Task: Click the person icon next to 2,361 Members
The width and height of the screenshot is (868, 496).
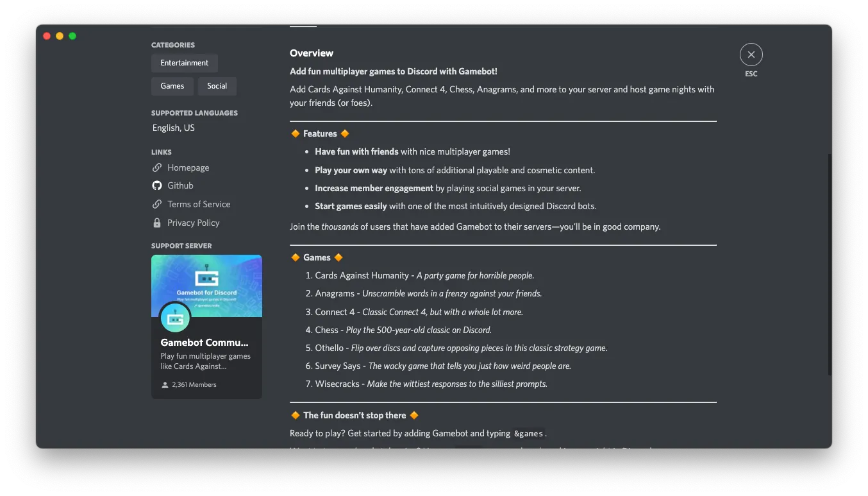Action: point(165,385)
